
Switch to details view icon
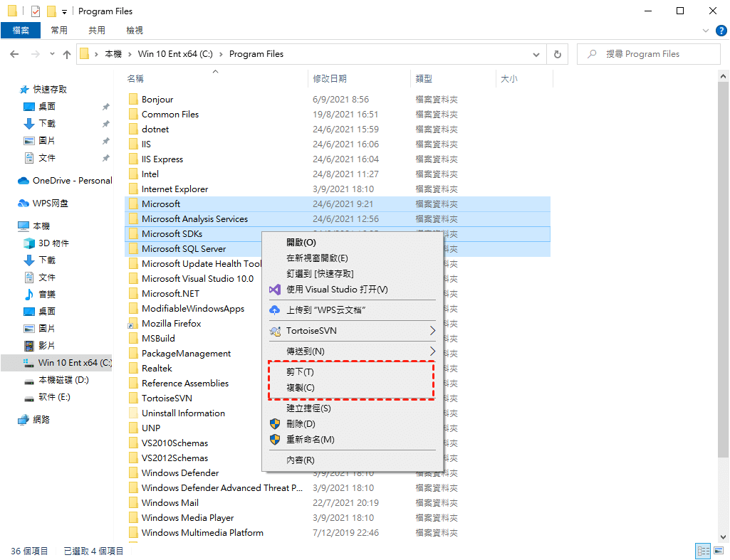704,551
